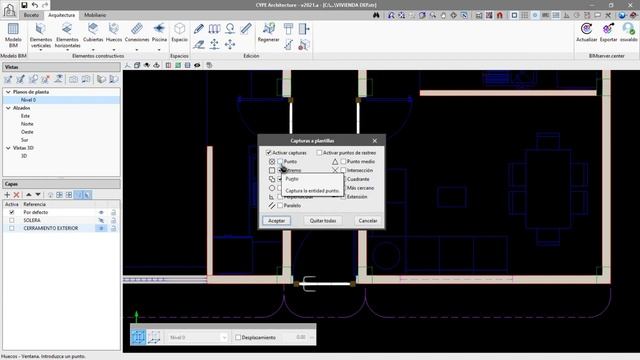Click the Actualizar BIMserver icon
Viewport: 640px width, 360px height.
[x=587, y=33]
